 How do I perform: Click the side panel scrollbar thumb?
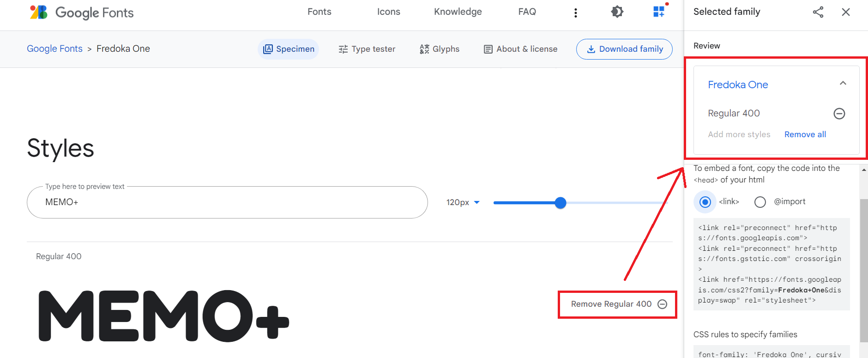pos(864,271)
